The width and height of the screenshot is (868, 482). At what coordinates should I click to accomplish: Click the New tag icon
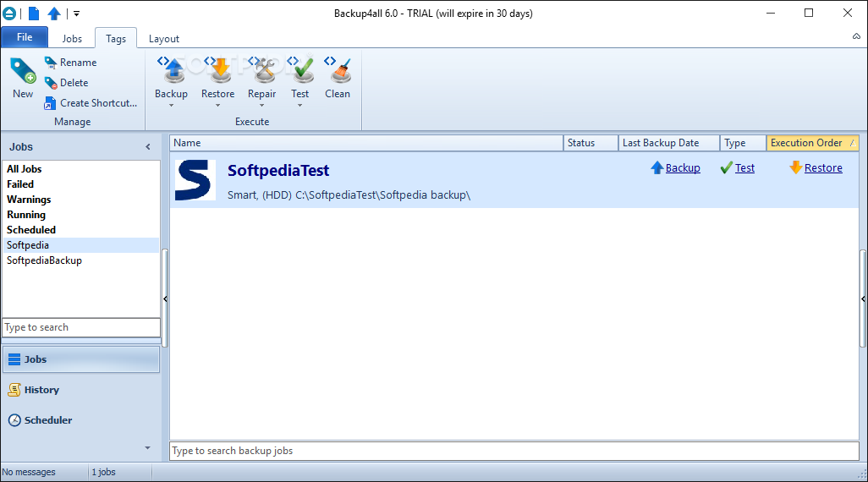(23, 72)
